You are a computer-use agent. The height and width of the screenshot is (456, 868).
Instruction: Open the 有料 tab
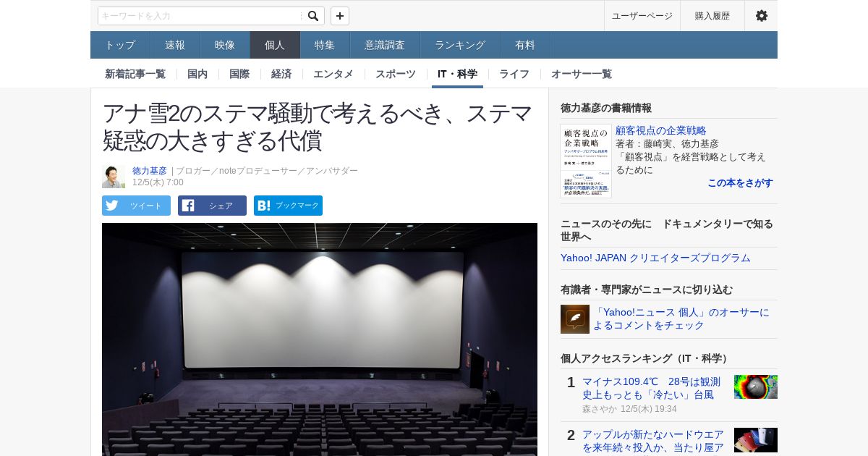click(x=525, y=45)
